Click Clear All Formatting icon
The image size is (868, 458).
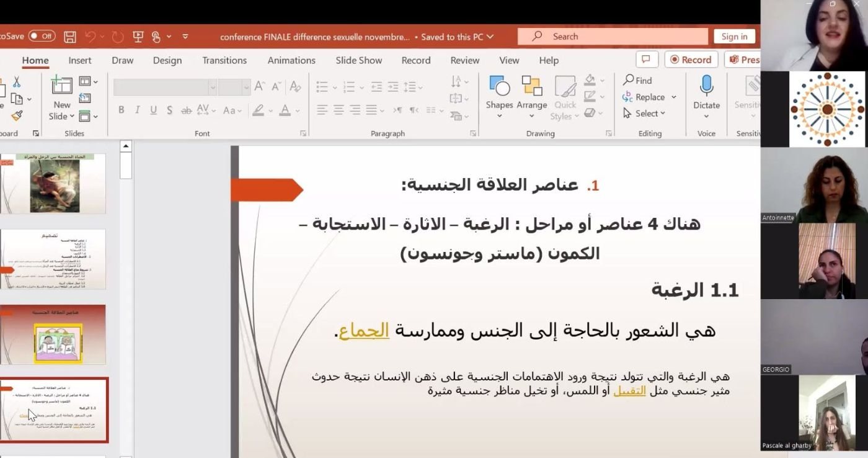[x=295, y=86]
